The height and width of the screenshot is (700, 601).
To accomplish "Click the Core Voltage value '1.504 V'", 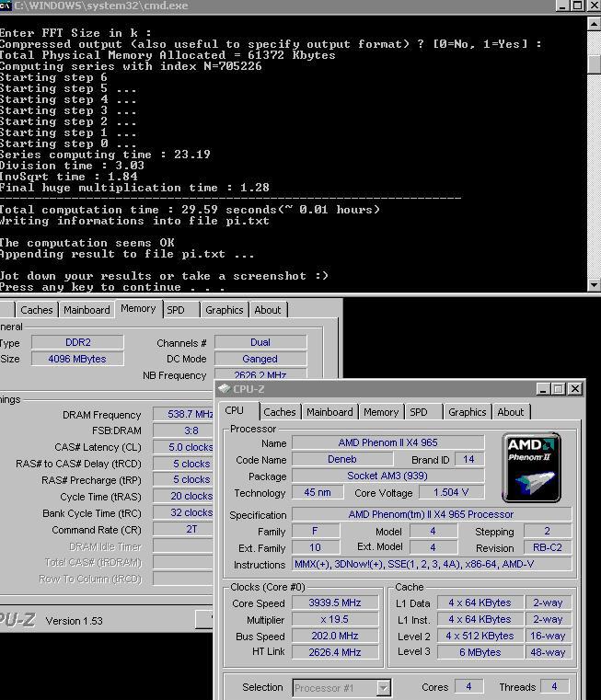I will tap(451, 492).
